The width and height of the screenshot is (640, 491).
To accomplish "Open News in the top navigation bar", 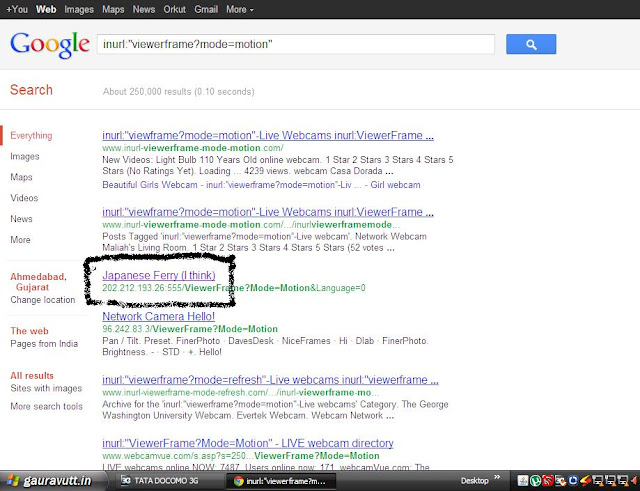I will pos(144,9).
